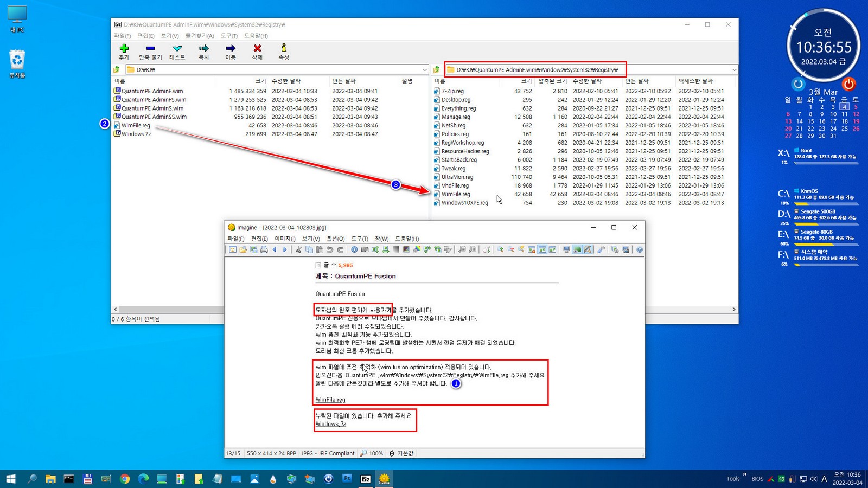Click the Windows Start button
The height and width of the screenshot is (488, 868).
[x=11, y=479]
